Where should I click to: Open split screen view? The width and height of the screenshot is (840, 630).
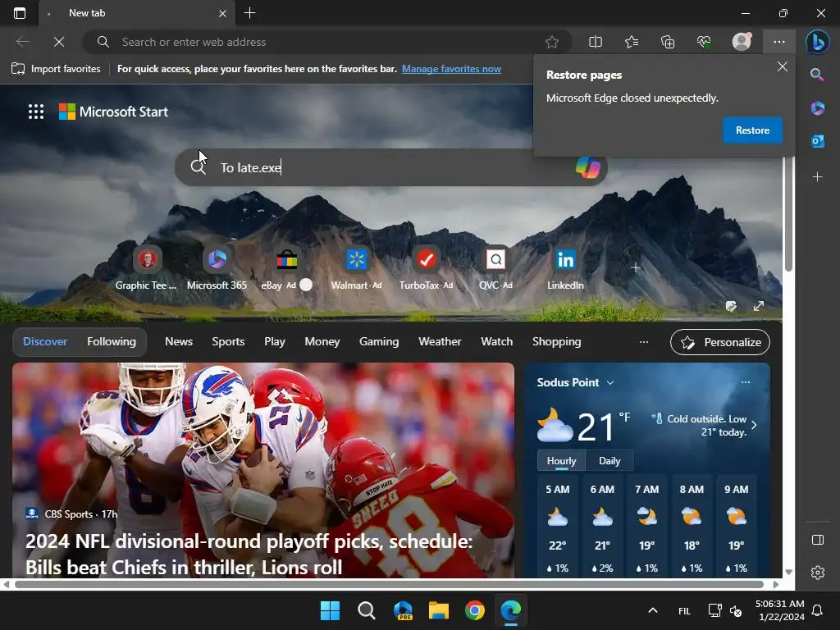[x=596, y=42]
